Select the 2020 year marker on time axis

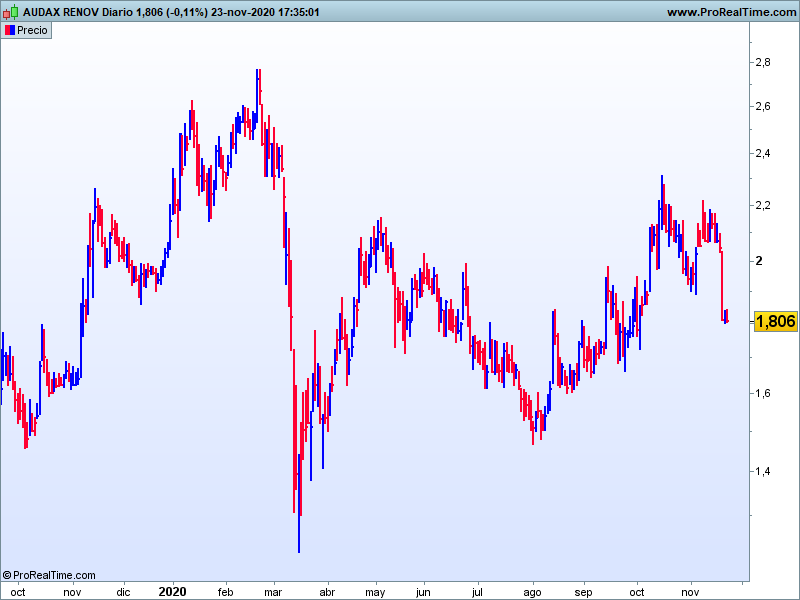pyautogui.click(x=172, y=592)
